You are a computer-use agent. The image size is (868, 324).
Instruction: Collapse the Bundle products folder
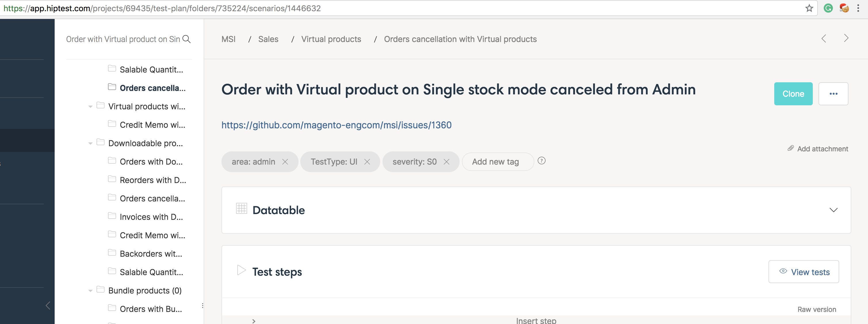(x=90, y=291)
